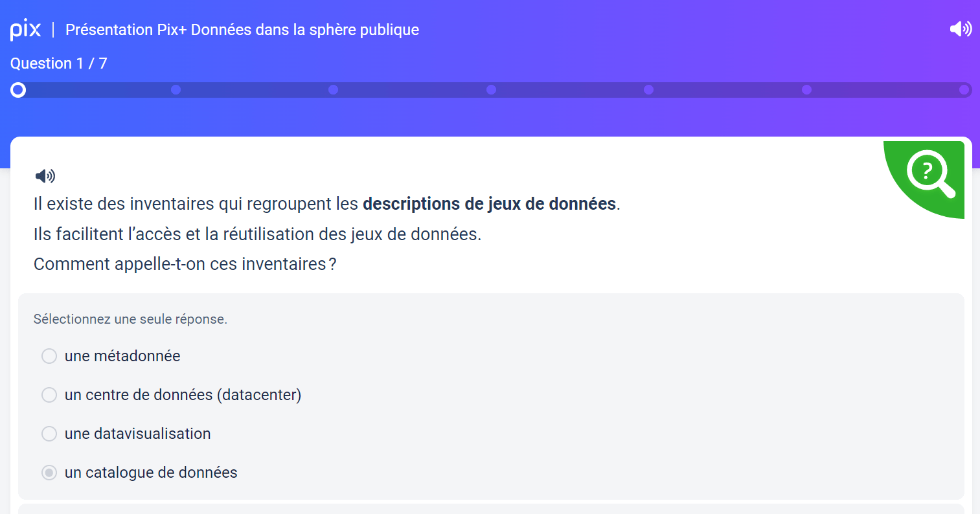Click the bold 'descriptions de jeux de données' text
Image resolution: width=980 pixels, height=514 pixels.
coord(490,204)
